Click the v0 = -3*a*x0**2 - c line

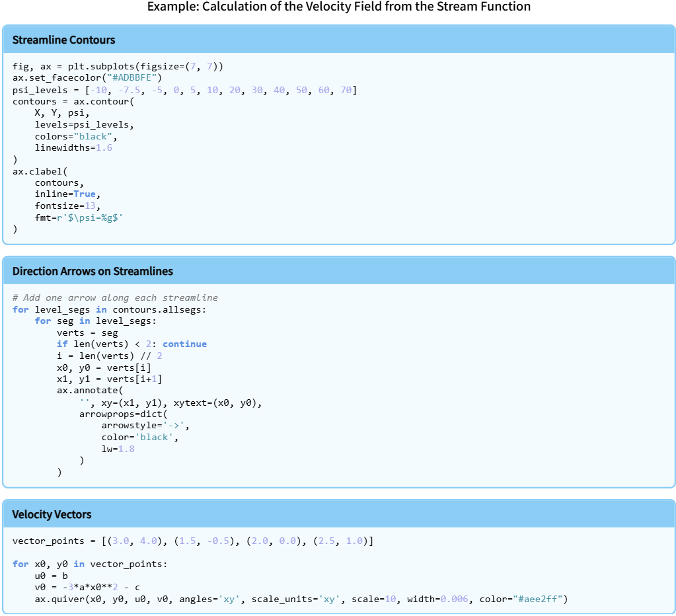[x=87, y=588]
